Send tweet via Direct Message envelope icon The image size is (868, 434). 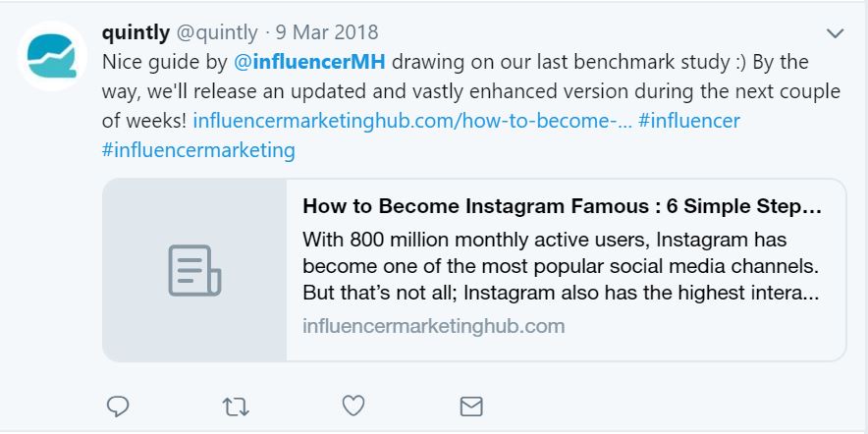(471, 406)
